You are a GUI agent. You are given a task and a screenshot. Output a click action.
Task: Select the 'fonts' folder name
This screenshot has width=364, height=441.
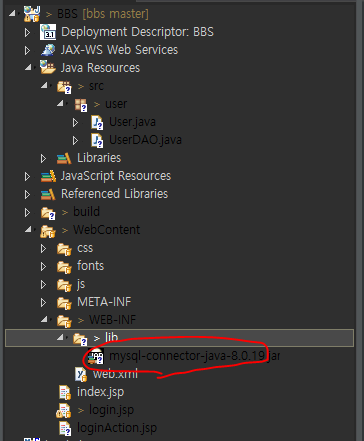pyautogui.click(x=90, y=266)
